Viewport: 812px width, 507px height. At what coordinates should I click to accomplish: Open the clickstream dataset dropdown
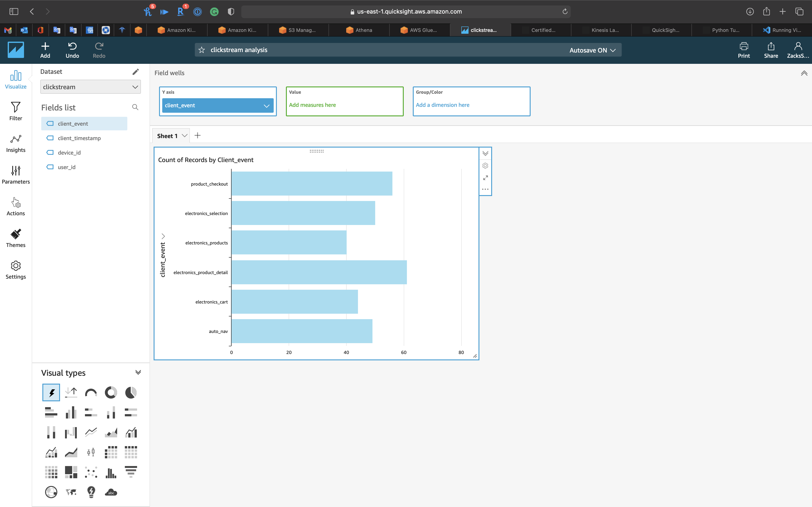click(x=90, y=87)
